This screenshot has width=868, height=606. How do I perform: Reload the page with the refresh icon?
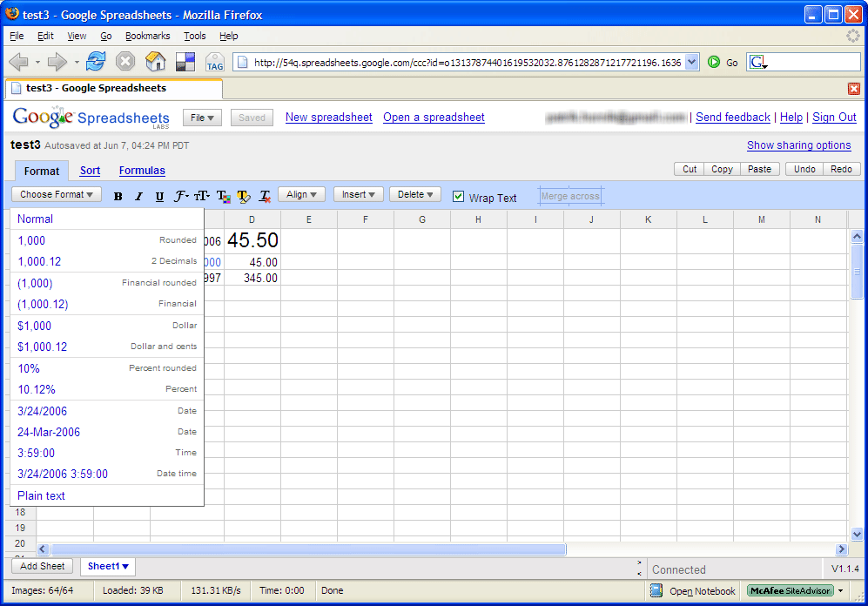(x=96, y=62)
